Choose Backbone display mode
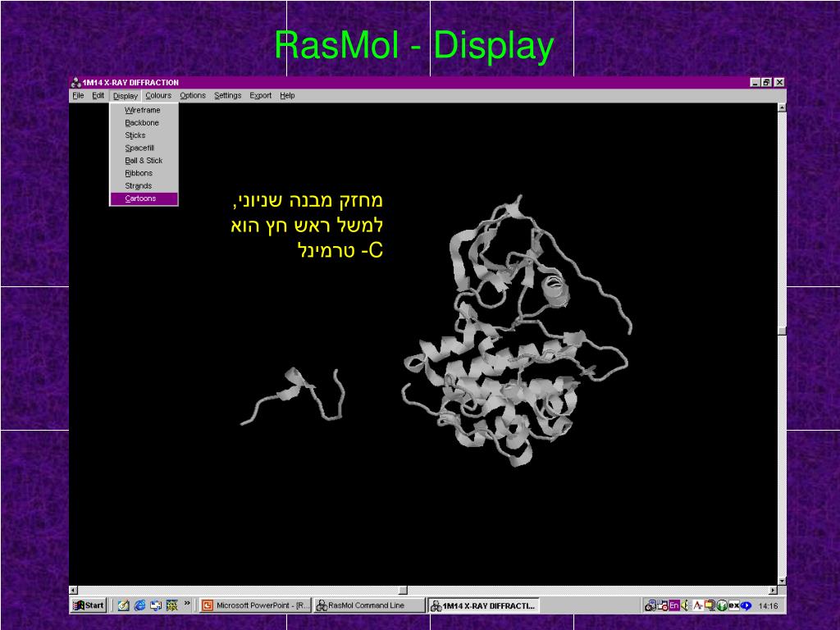The height and width of the screenshot is (630, 840). (x=144, y=123)
